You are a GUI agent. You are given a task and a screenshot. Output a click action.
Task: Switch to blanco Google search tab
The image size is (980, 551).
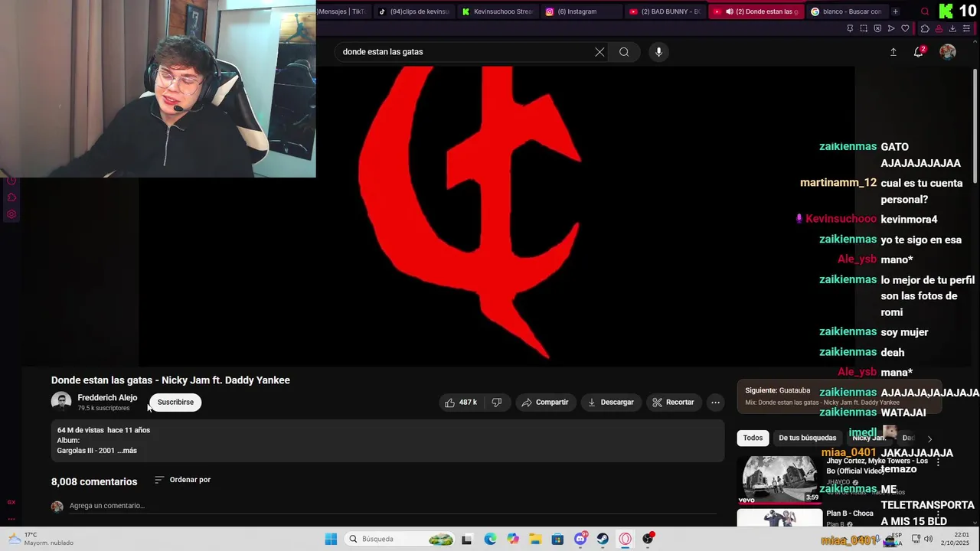pyautogui.click(x=845, y=11)
